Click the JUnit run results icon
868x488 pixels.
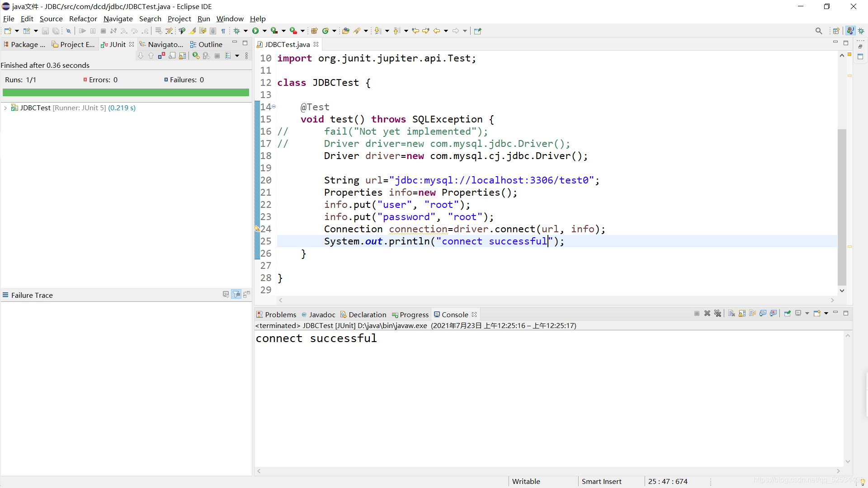(x=14, y=108)
